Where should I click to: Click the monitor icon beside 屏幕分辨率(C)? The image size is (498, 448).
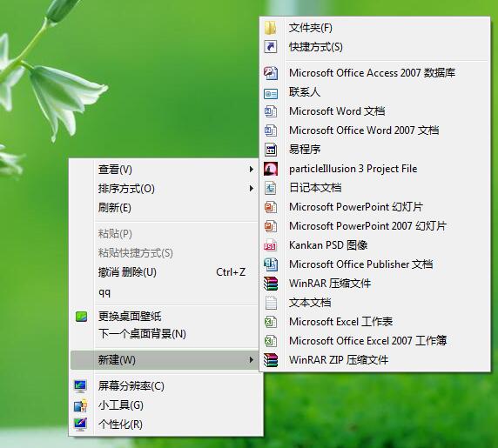coord(80,386)
